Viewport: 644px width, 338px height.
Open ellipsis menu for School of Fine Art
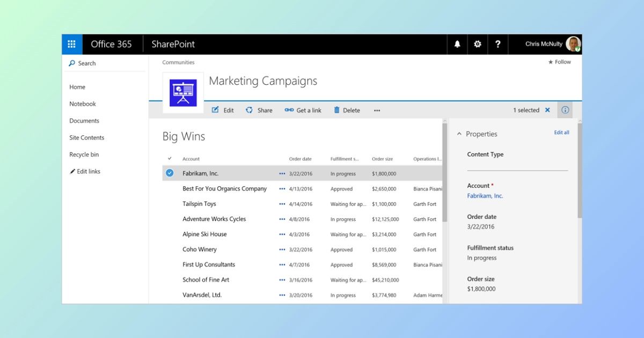(x=282, y=280)
